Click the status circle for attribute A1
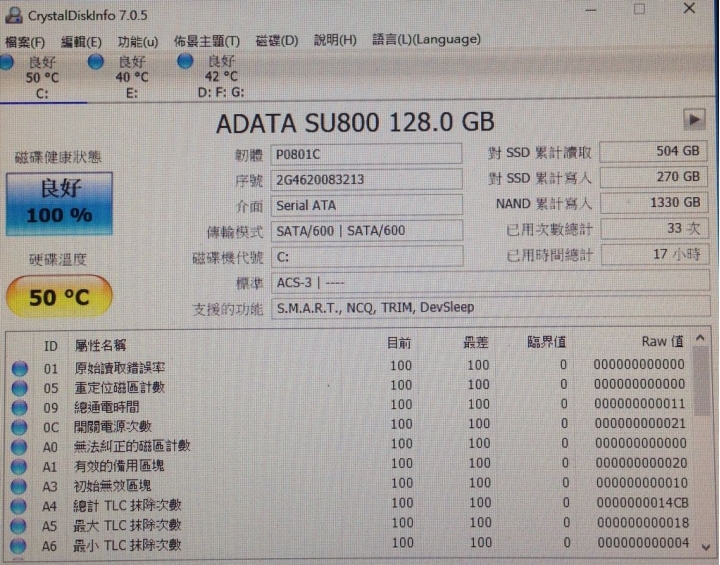720x565 pixels. (19, 467)
